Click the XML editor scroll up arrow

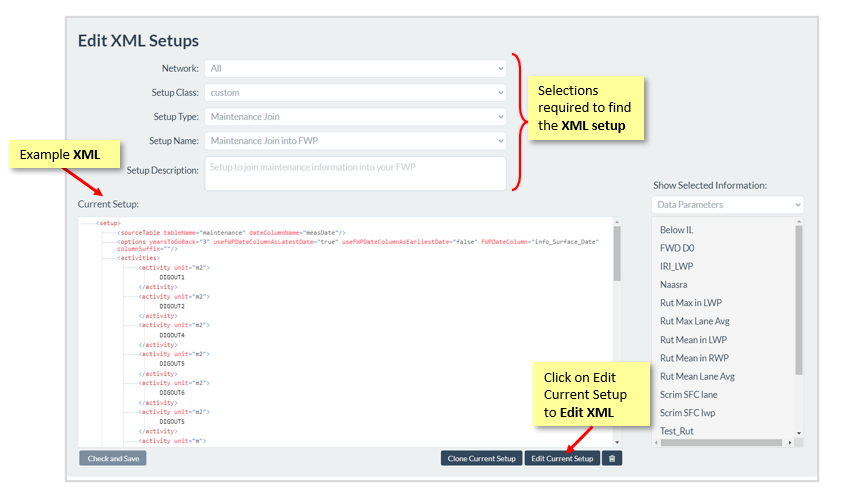(617, 222)
